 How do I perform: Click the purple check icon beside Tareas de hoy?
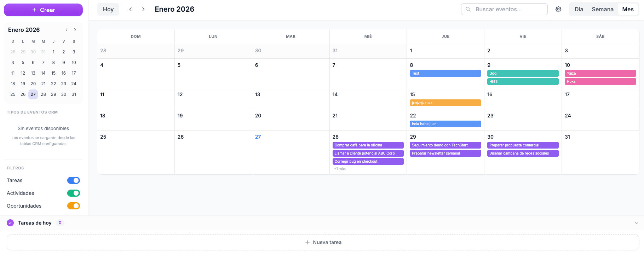click(10, 223)
